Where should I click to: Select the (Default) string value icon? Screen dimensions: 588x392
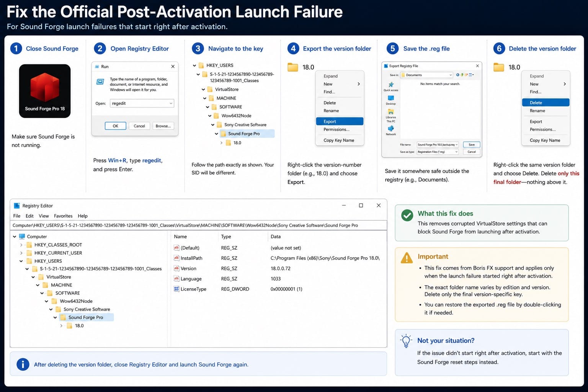click(176, 248)
